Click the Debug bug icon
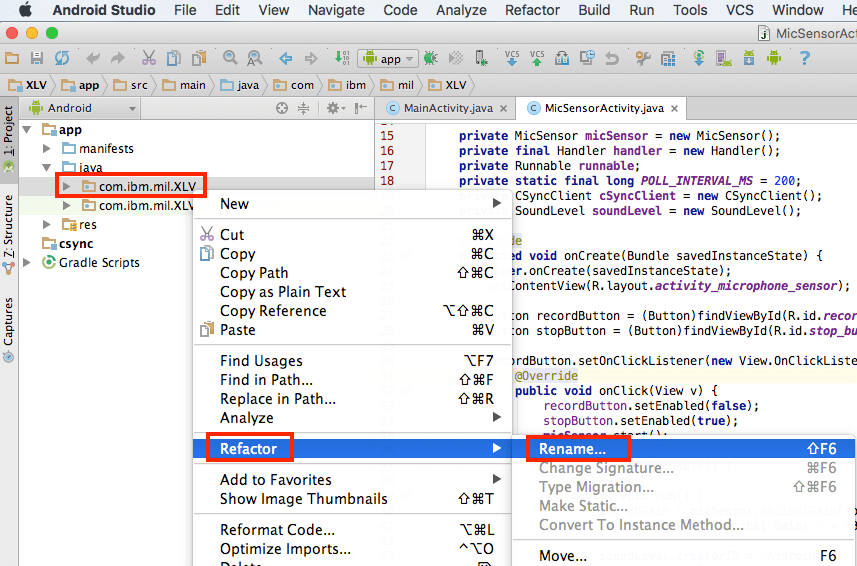Screen dimensions: 857x566 point(431,58)
